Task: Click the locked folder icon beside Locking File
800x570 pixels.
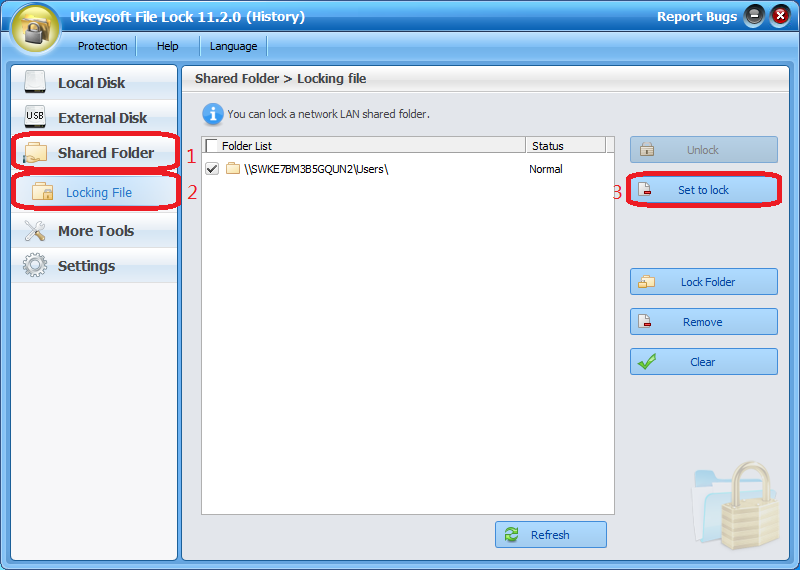Action: coord(42,191)
